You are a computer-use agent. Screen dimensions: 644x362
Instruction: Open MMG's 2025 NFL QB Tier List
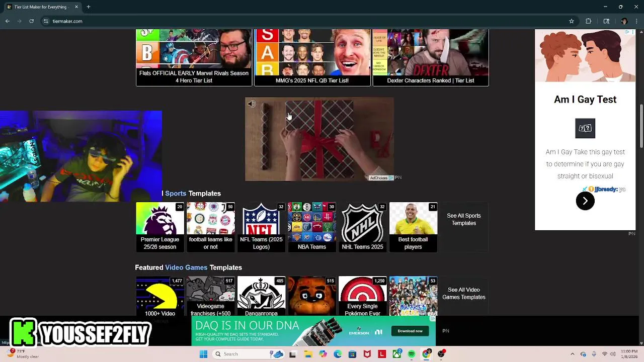(312, 57)
